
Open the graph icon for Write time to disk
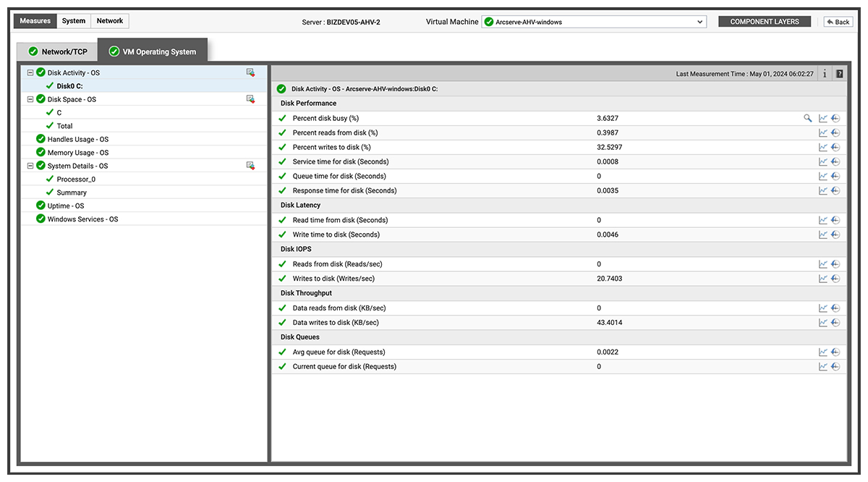point(823,234)
